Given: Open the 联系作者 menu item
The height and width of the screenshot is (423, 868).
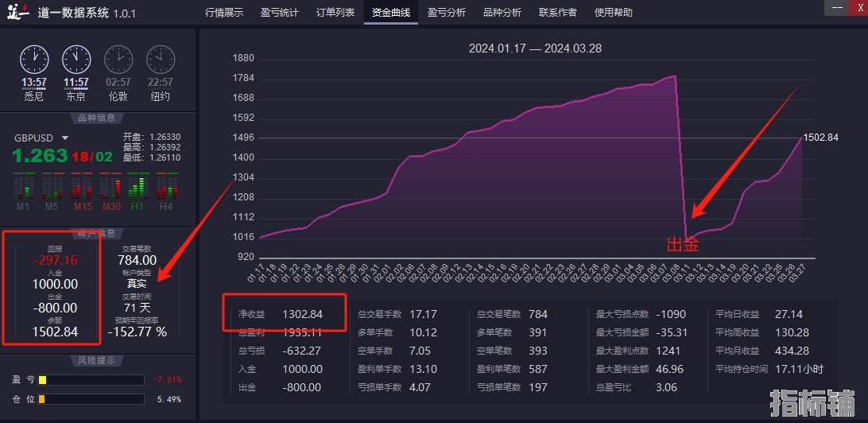Looking at the screenshot, I should click(x=558, y=12).
